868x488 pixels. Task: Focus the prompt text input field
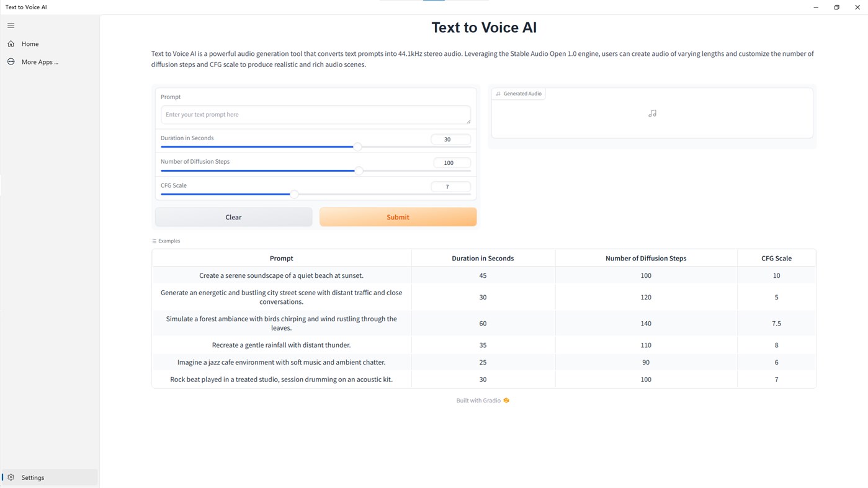(x=315, y=115)
